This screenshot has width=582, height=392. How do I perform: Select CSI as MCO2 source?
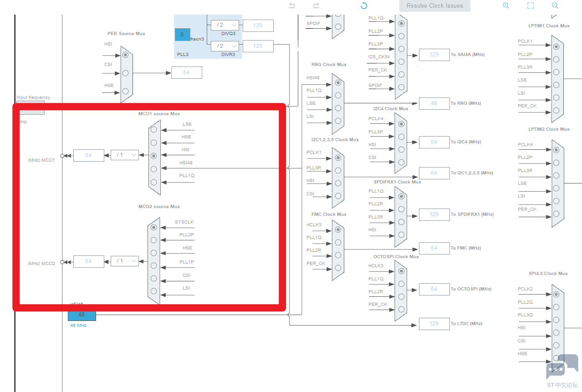(x=153, y=279)
